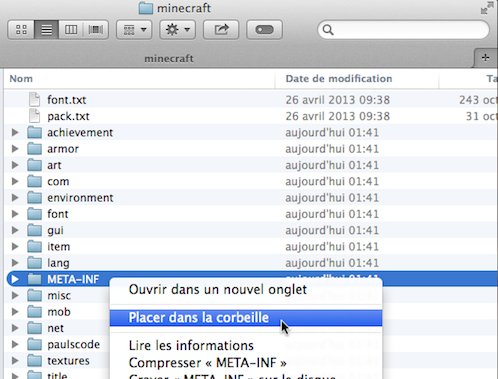Image resolution: width=498 pixels, height=379 pixels.
Task: Switch to Cover Flow view
Action: (96, 30)
